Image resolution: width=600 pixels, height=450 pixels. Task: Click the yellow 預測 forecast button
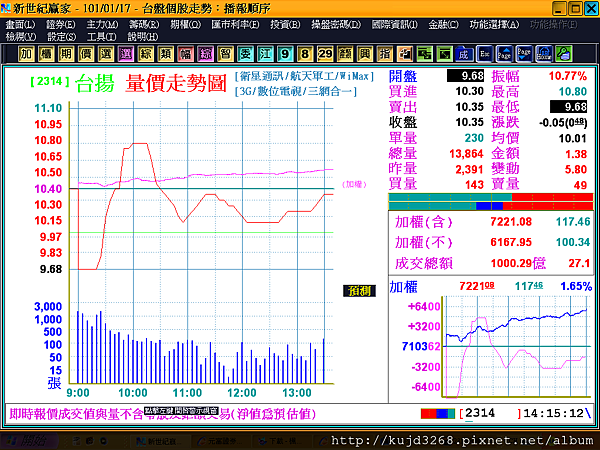tap(359, 291)
